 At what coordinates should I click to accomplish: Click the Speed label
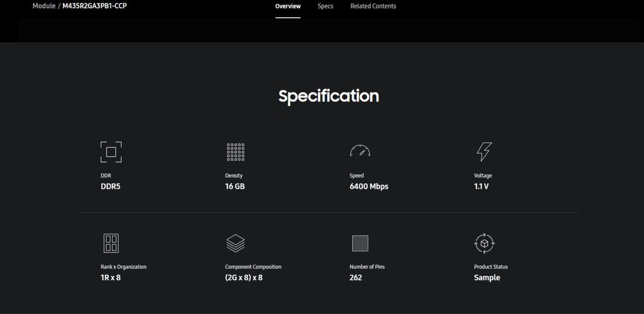click(357, 176)
